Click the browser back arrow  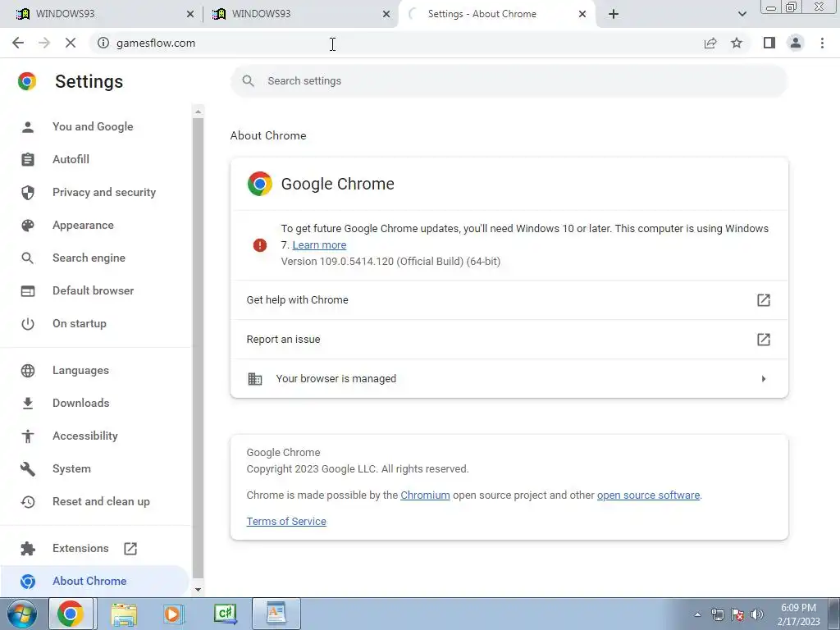pos(18,43)
